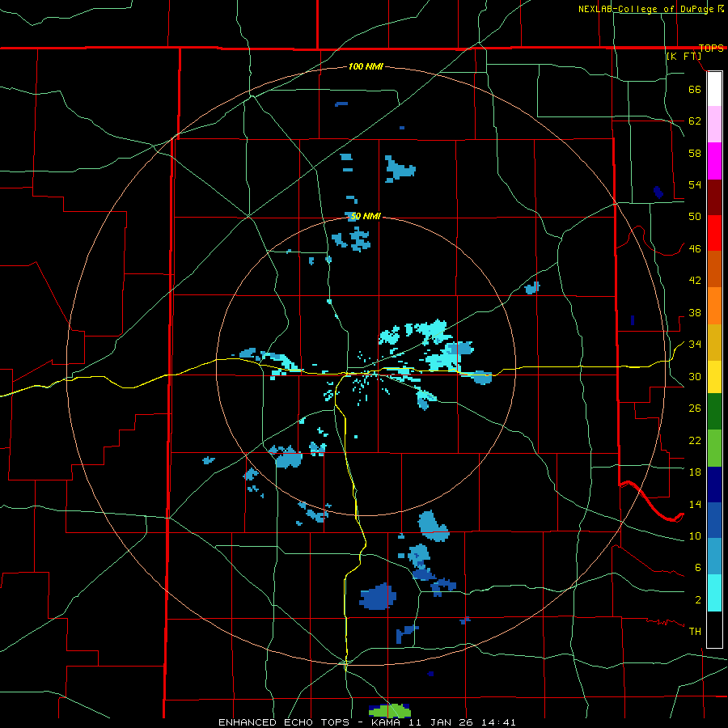Click the '14:41' timestamp
This screenshot has width=728, height=728.
(x=498, y=722)
